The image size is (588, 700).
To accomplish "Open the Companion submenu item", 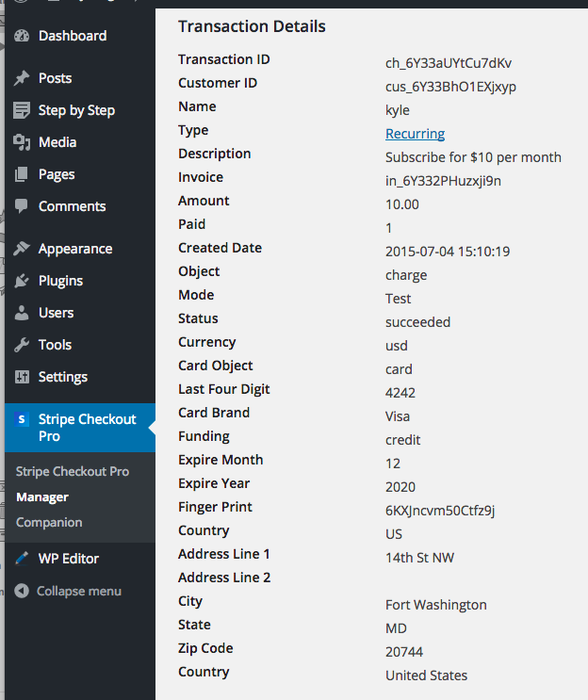I will click(49, 522).
